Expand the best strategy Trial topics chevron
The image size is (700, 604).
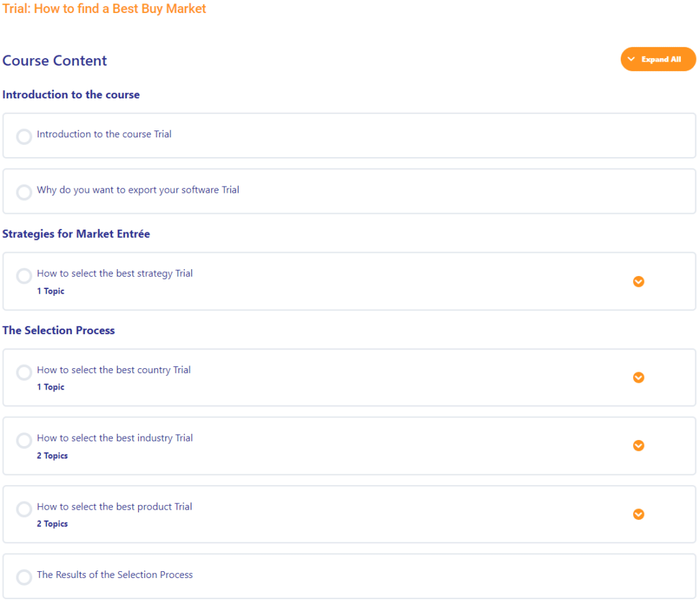(x=638, y=282)
